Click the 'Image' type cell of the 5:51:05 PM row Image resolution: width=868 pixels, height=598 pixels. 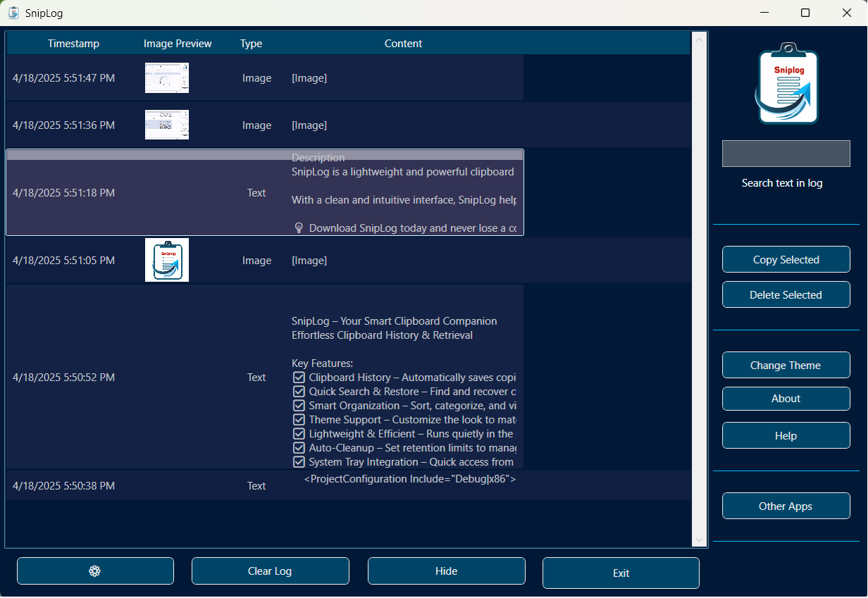[257, 261]
